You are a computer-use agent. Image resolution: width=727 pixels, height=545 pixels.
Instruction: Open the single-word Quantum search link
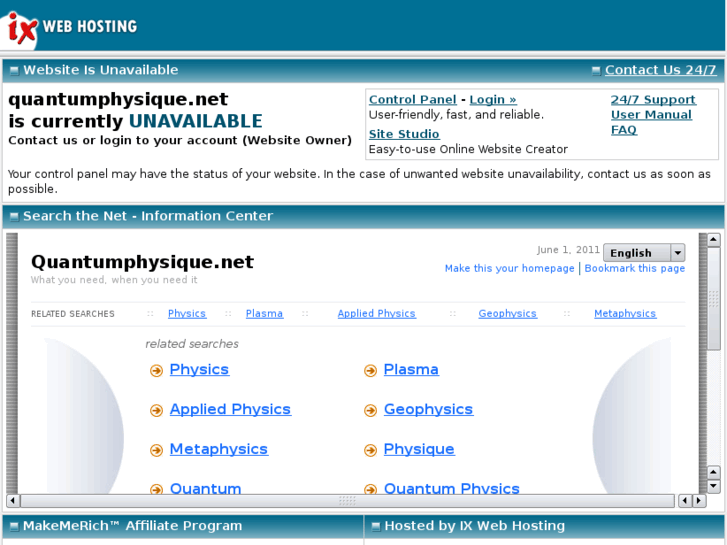205,488
